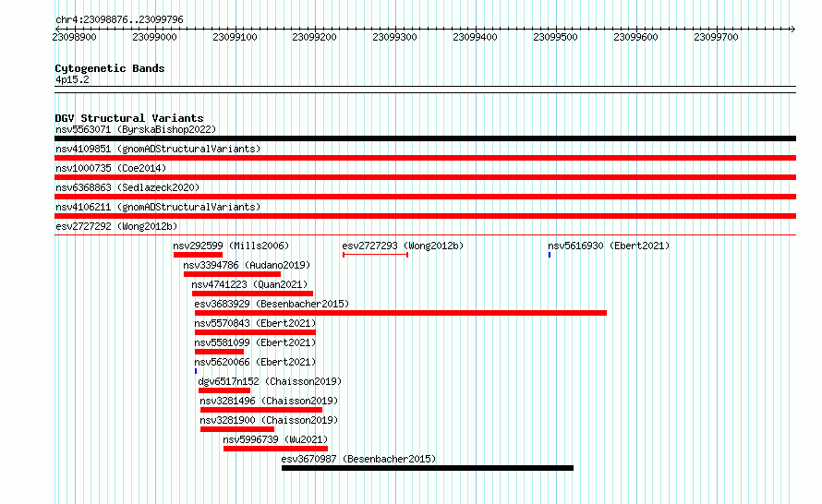Click the nsv292599 (Mills2006) label
The width and height of the screenshot is (822, 504).
[x=231, y=246]
